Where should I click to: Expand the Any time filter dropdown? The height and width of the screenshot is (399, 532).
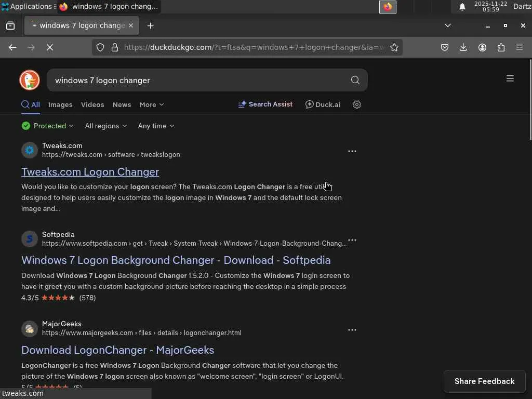156,126
